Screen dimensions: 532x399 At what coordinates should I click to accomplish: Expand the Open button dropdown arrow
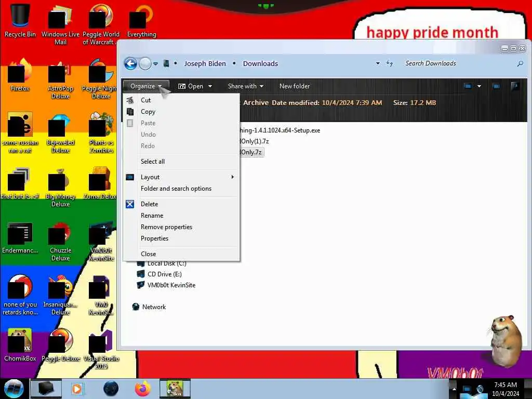point(210,86)
